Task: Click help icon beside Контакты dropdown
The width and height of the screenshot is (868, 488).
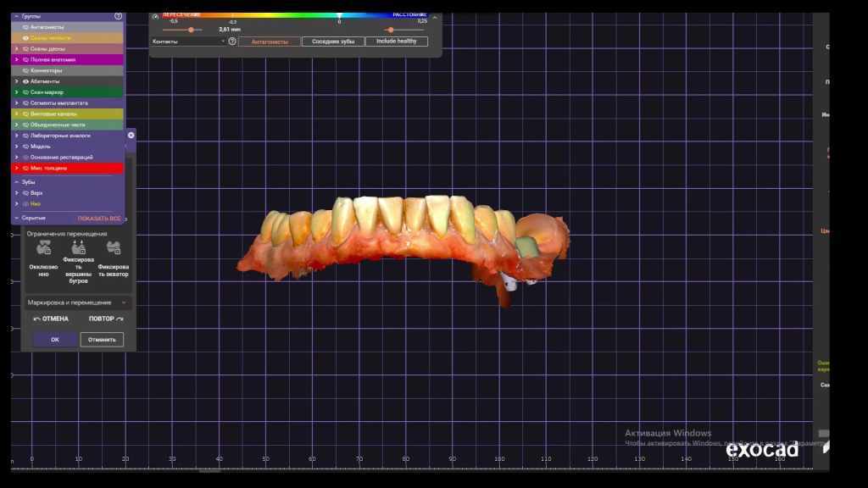Action: pyautogui.click(x=232, y=41)
